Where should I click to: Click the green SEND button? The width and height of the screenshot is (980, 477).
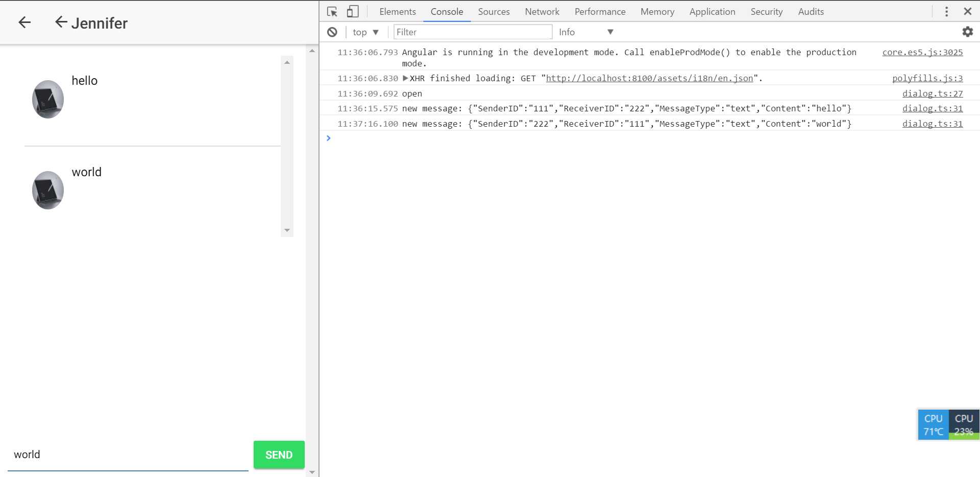click(x=279, y=455)
